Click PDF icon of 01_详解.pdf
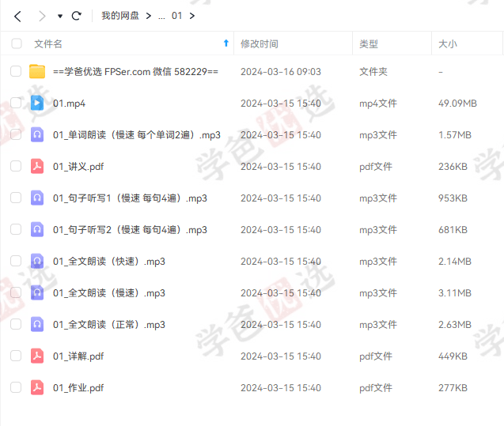 tap(37, 356)
